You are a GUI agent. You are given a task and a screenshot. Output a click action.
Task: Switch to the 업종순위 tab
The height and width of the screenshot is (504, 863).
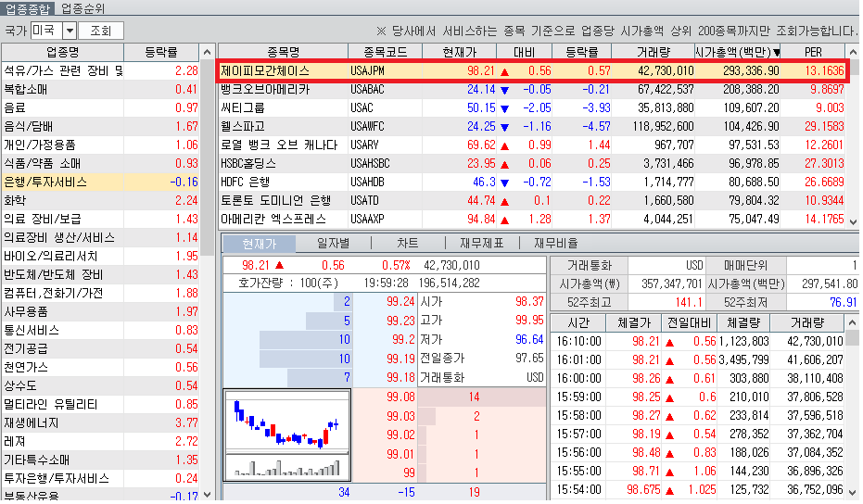83,7
